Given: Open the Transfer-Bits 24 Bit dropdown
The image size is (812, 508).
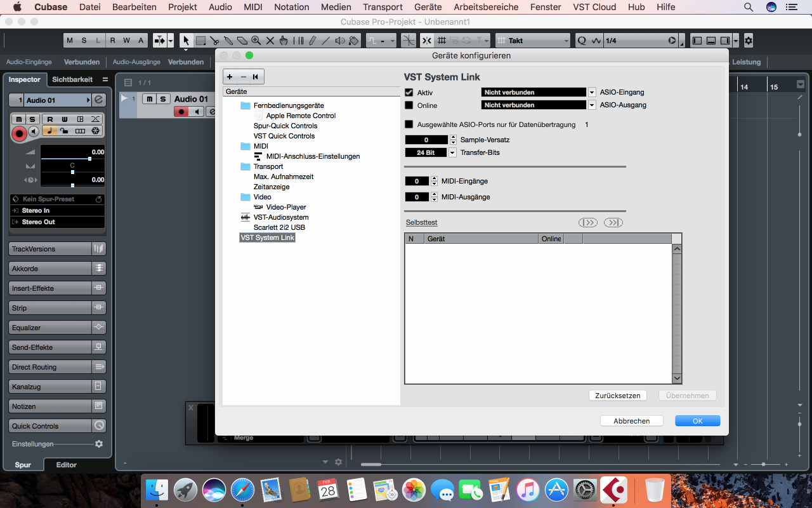Looking at the screenshot, I should (452, 153).
